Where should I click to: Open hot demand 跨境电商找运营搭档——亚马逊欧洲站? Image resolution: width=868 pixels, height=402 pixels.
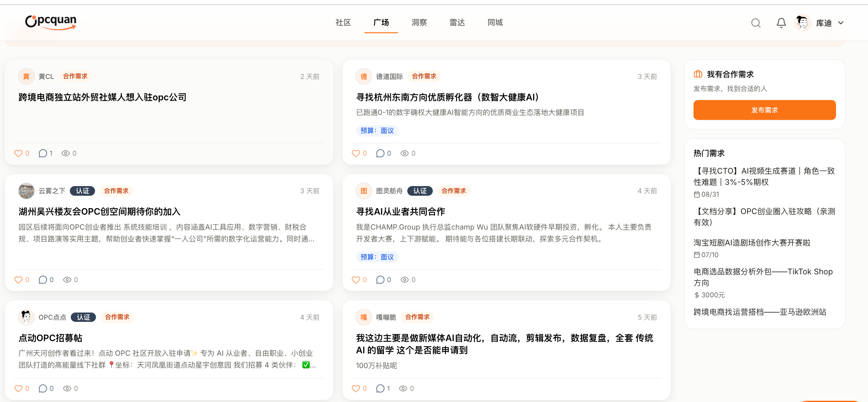pos(760,312)
